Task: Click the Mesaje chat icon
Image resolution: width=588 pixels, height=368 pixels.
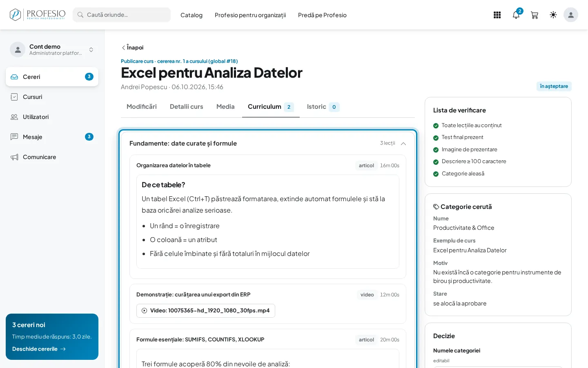Action: (14, 137)
